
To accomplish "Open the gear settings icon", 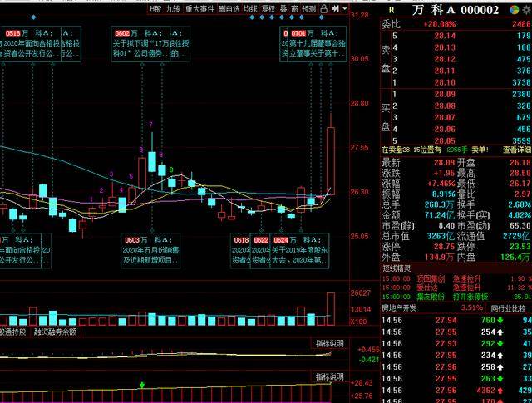I will pos(527,10).
